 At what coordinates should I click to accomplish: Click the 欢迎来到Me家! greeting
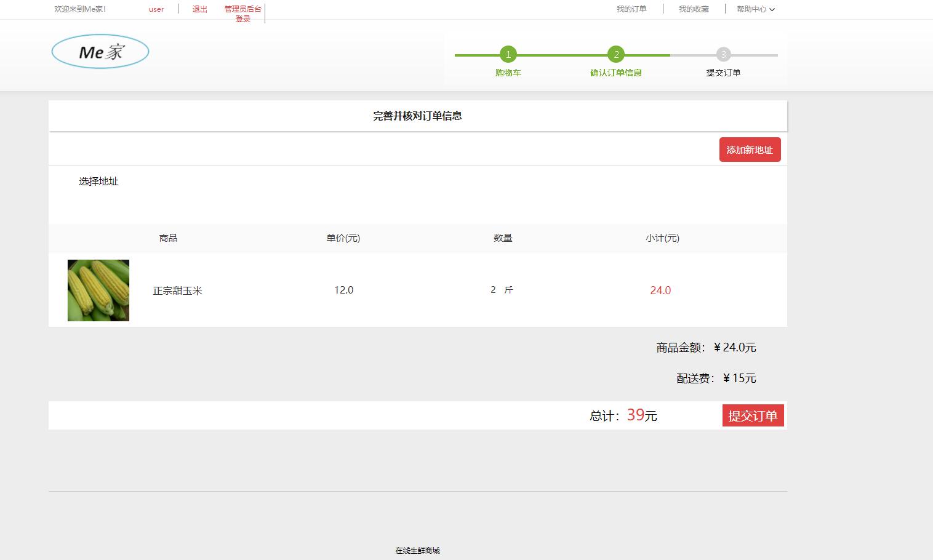80,9
